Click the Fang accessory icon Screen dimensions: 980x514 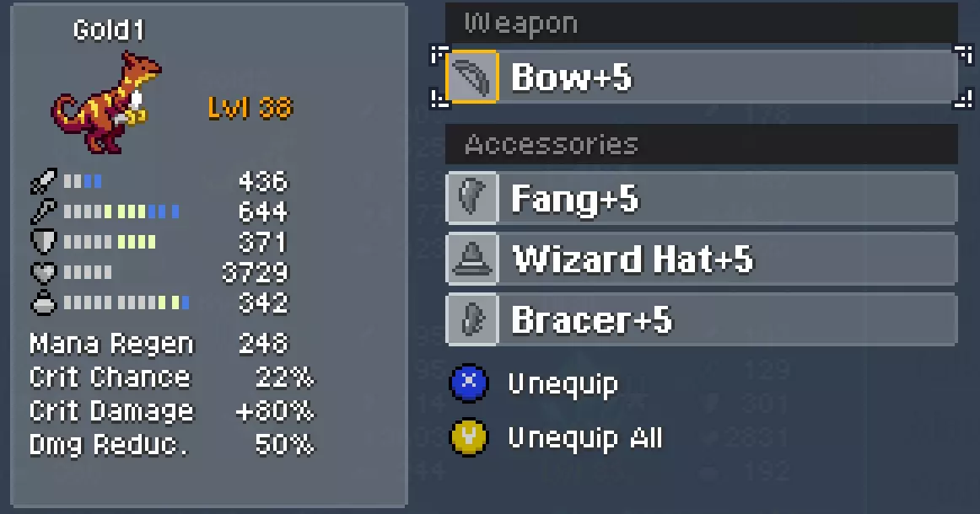tap(472, 199)
